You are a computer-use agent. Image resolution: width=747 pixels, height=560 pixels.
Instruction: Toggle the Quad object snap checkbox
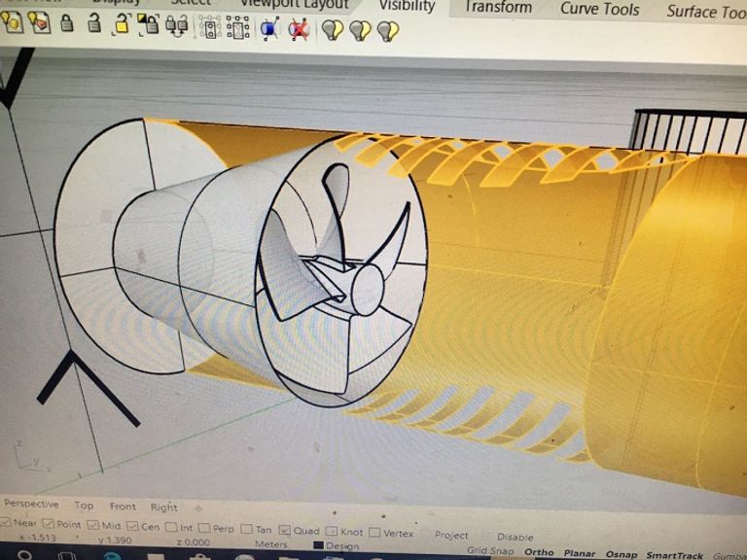pos(285,531)
